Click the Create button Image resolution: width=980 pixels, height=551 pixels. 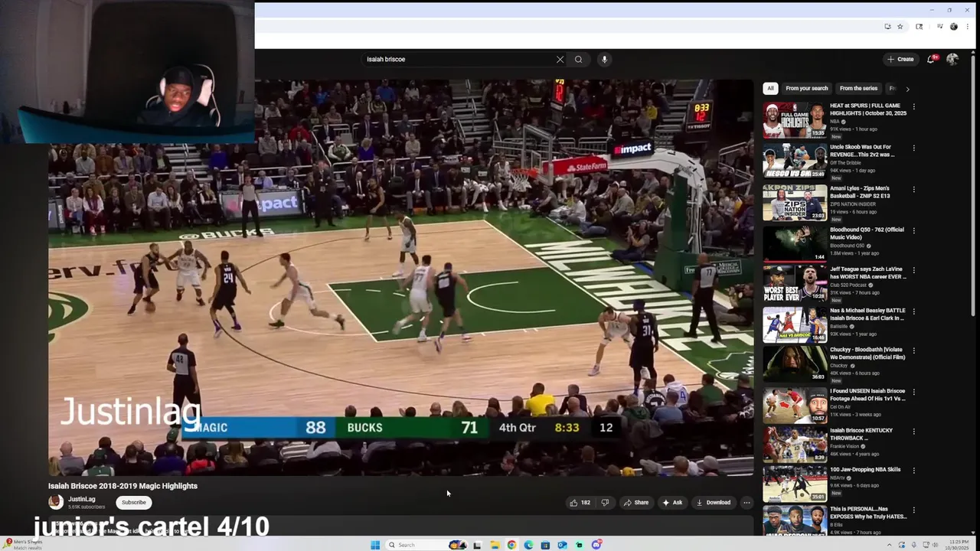(900, 59)
